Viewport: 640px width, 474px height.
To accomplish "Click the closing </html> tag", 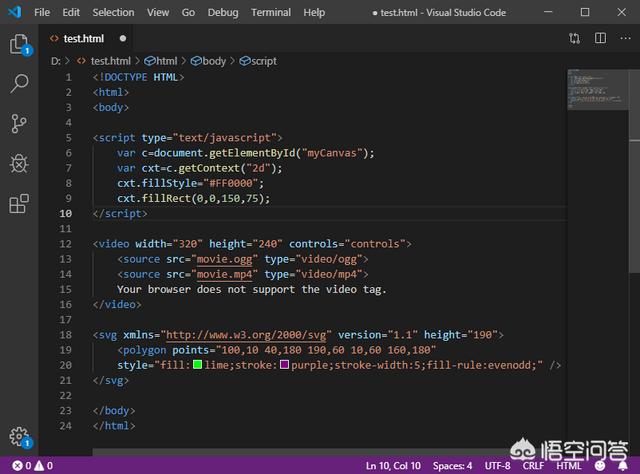I will [x=114, y=426].
